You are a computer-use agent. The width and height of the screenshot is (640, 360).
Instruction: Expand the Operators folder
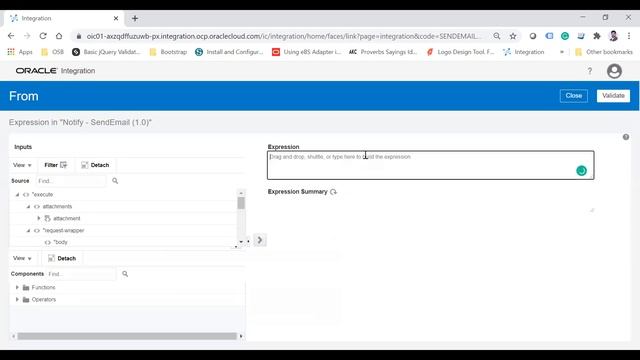pyautogui.click(x=17, y=299)
